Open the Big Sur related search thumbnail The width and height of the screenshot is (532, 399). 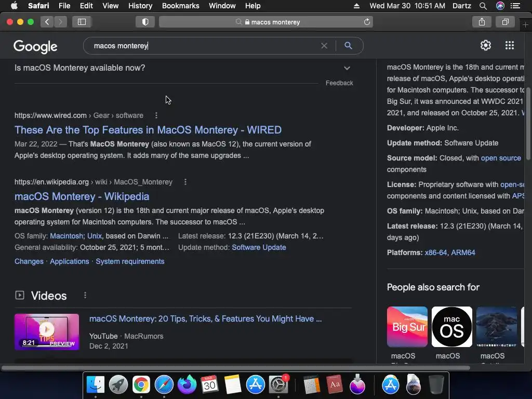(x=407, y=327)
